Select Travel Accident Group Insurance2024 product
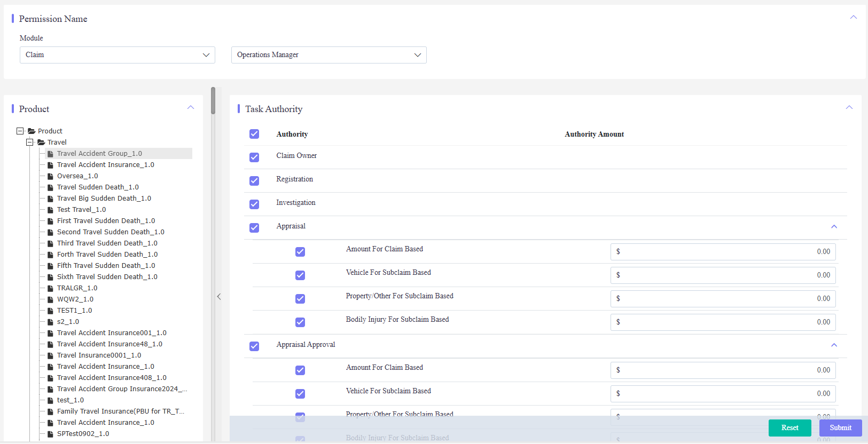 (122, 389)
